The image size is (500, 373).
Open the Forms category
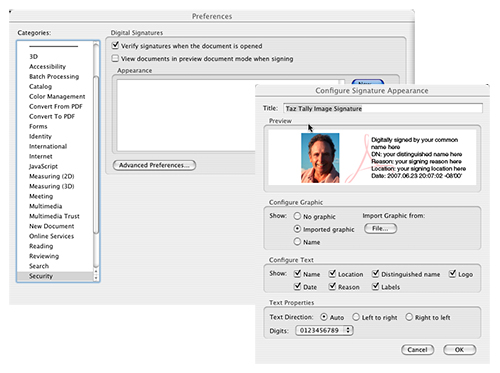38,126
